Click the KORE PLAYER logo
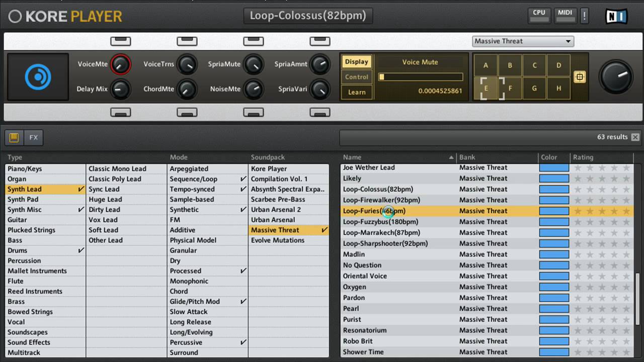Image resolution: width=644 pixels, height=362 pixels. pos(65,17)
